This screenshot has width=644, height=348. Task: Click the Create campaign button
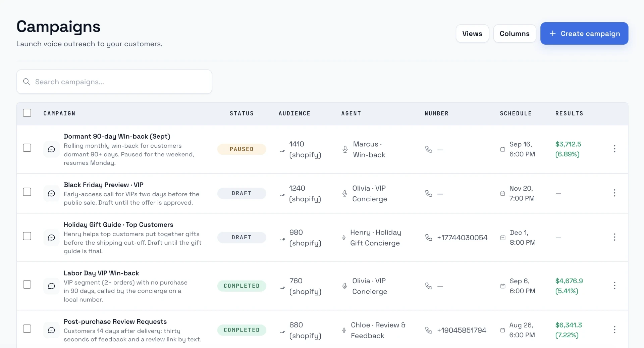point(584,34)
